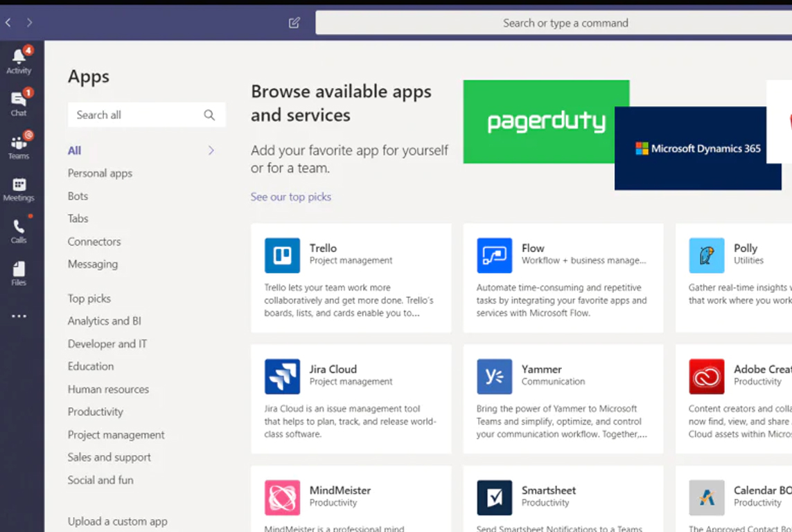Open the Social and fun category

(100, 480)
